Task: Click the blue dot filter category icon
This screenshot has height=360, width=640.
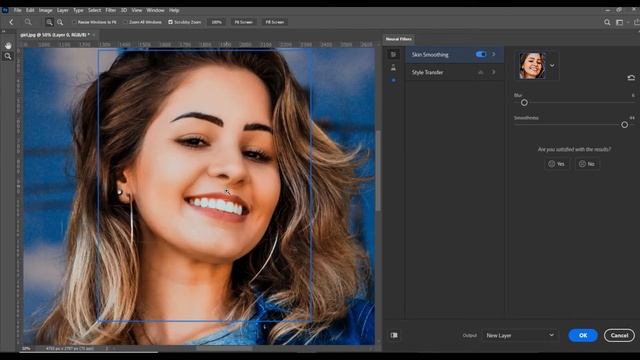Action: [x=393, y=80]
